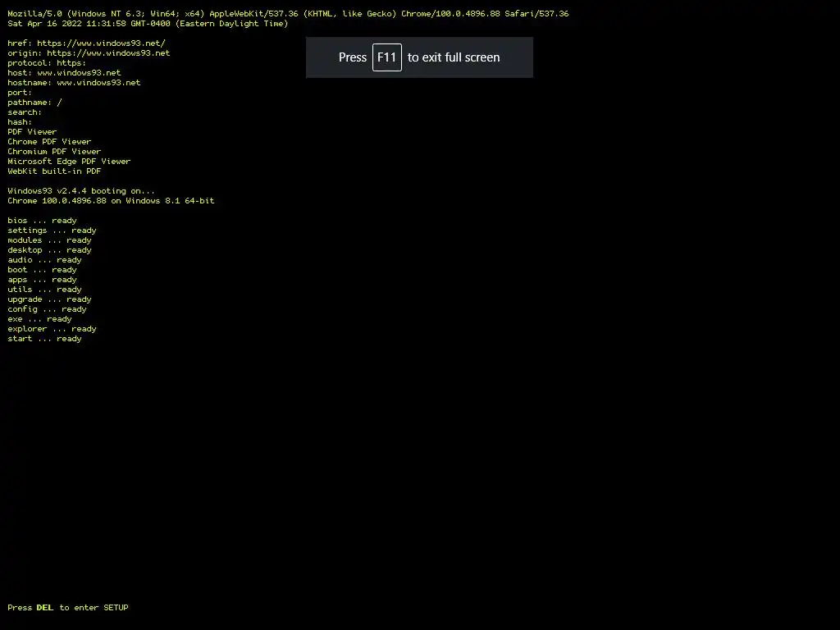Select the 'pathname: /' line
The height and width of the screenshot is (630, 840).
coord(34,103)
